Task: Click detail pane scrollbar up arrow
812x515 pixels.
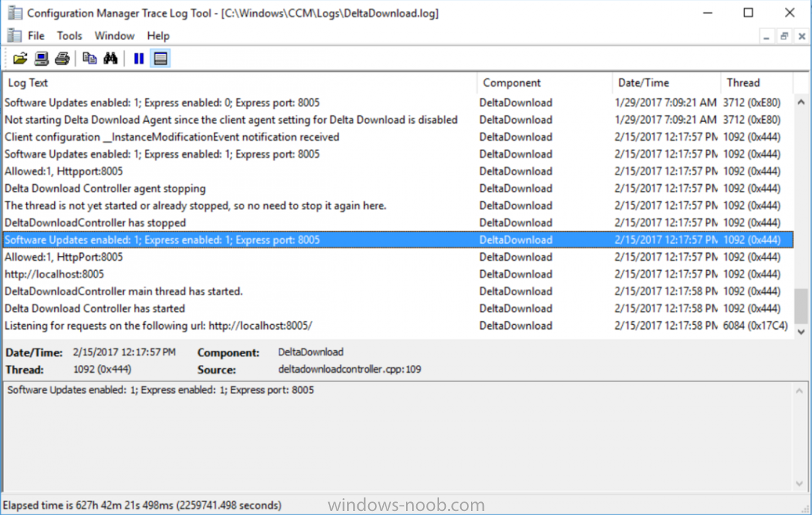Action: click(801, 390)
